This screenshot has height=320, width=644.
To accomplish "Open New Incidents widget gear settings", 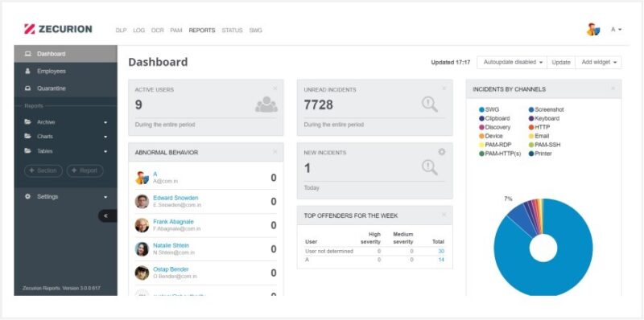I will 441,152.
